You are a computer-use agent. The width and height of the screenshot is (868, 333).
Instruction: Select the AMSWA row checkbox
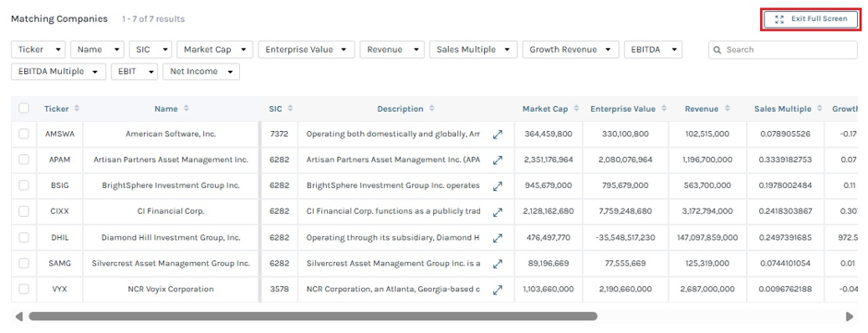coord(24,134)
